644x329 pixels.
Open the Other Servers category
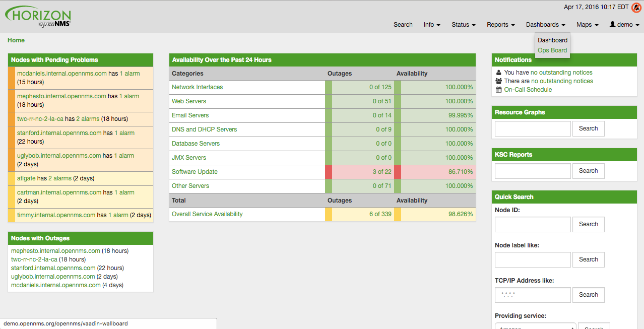point(190,186)
